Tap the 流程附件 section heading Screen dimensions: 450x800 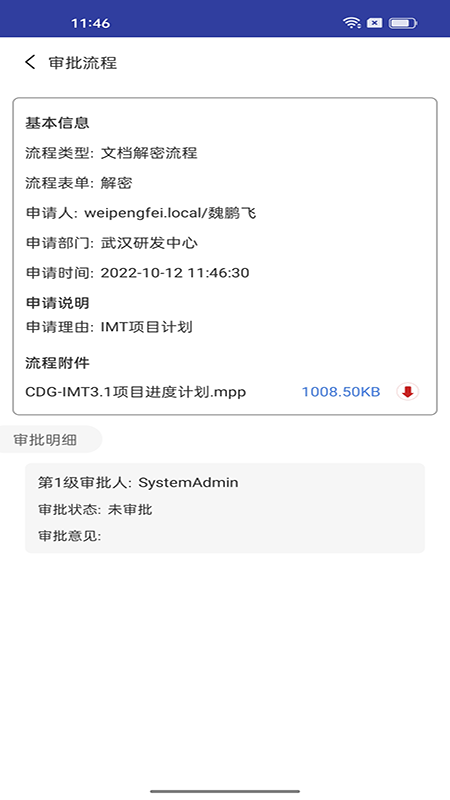click(x=57, y=363)
